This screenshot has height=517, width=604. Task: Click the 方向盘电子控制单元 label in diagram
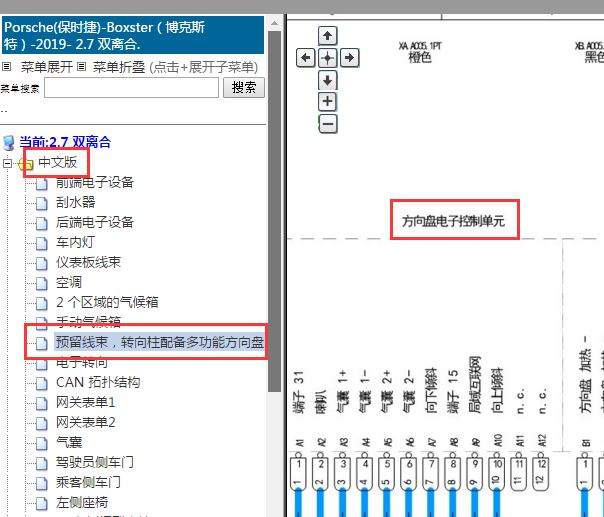[x=453, y=221]
